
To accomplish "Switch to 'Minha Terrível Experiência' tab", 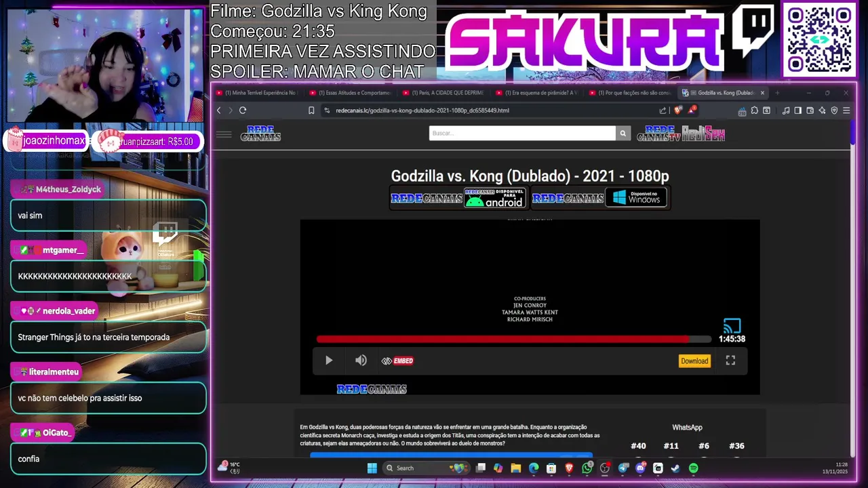I will [x=257, y=93].
